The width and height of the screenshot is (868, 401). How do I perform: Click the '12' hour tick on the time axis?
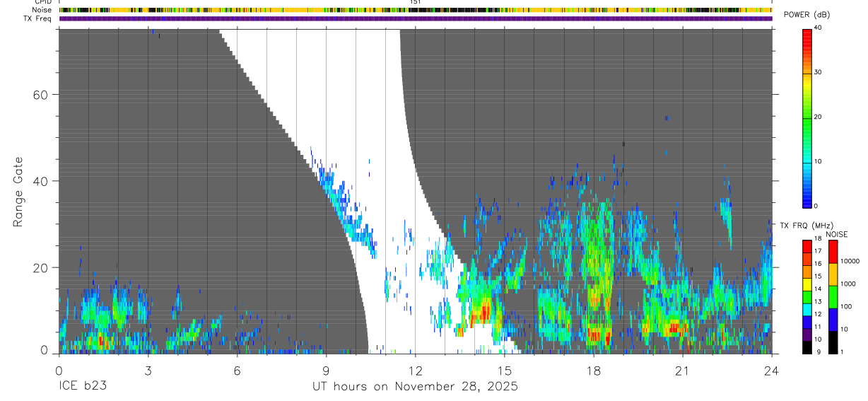416,371
